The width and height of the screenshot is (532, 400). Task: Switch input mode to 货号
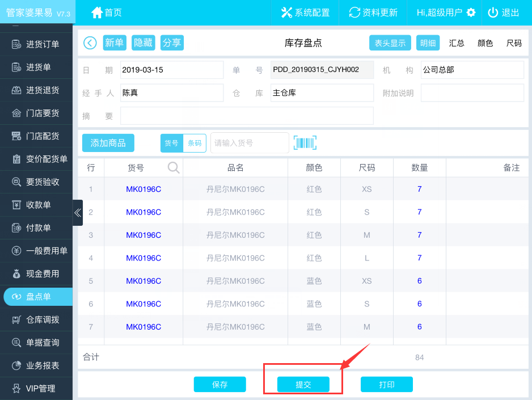click(172, 143)
